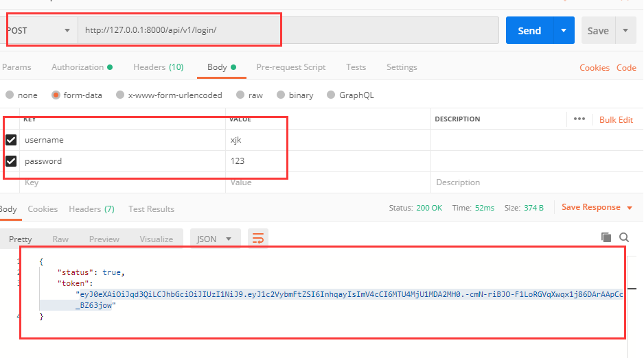
Task: Toggle line wrap icon in response
Action: coord(258,238)
